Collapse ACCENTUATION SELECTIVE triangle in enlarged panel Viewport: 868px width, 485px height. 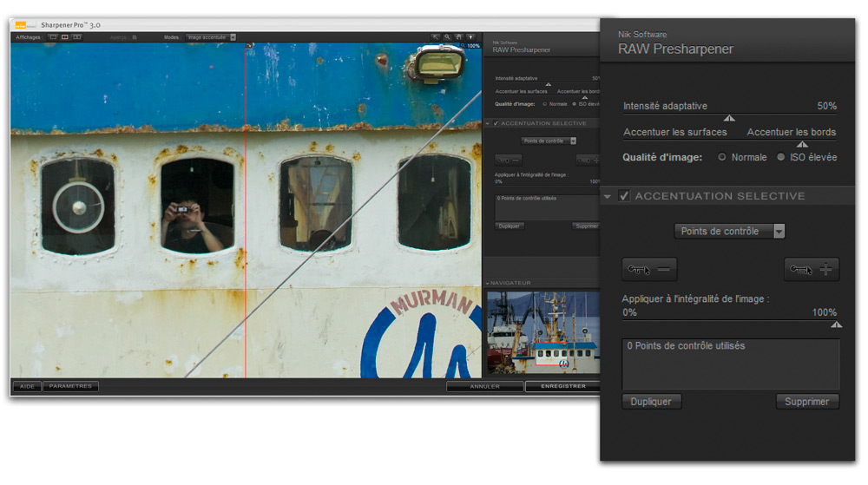tap(608, 196)
